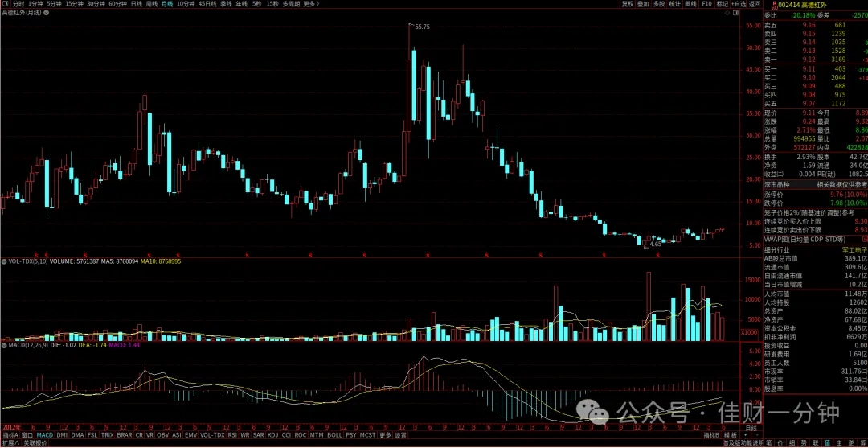Click the 军工电子 industry link

coord(854,250)
